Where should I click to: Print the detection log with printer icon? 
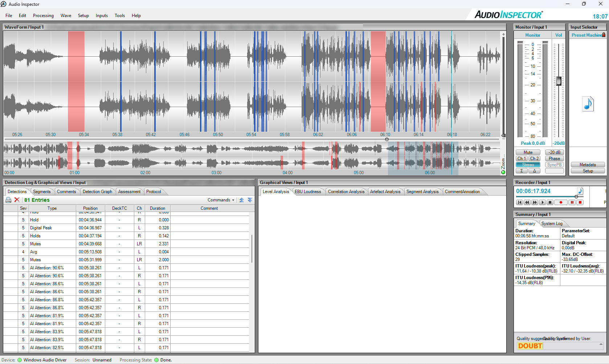[x=8, y=200]
